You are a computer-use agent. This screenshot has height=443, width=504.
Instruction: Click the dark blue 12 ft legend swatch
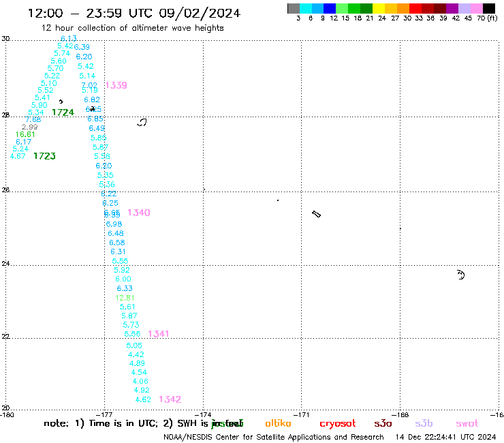330,8
